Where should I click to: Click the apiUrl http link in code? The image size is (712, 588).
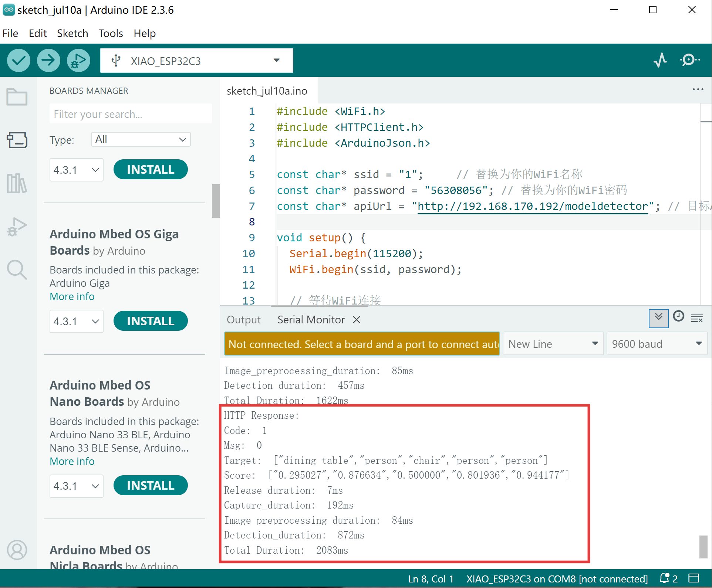click(533, 206)
